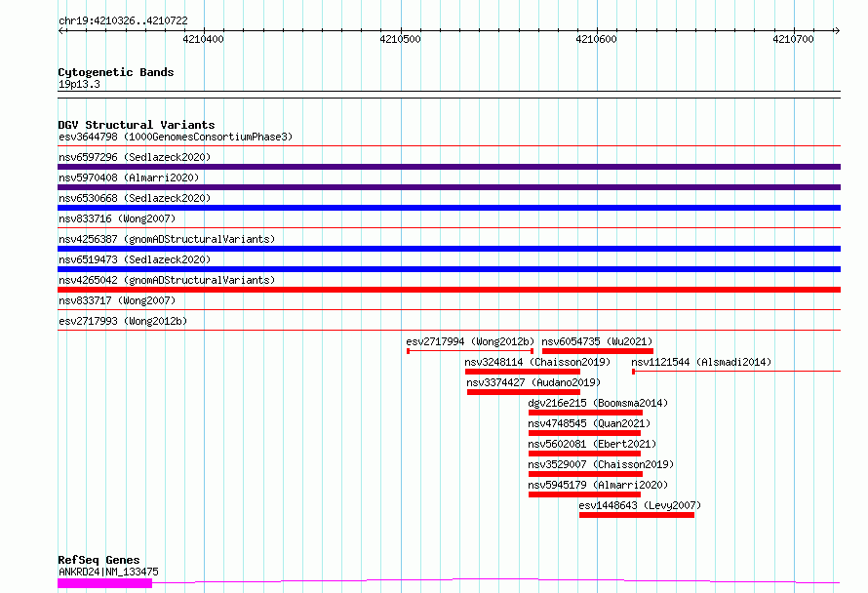Click the chr19:4210326..4210722 region label
The image size is (868, 593).
123,20
